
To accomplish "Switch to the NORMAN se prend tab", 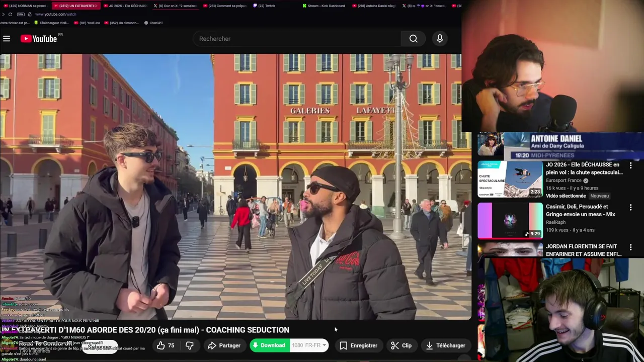I will coord(24,6).
